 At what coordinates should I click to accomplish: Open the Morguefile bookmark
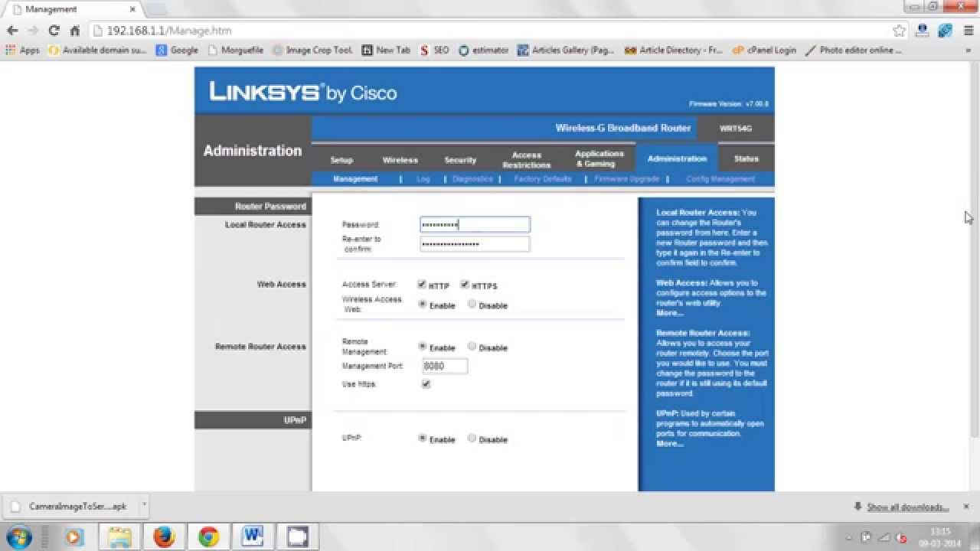pyautogui.click(x=235, y=51)
